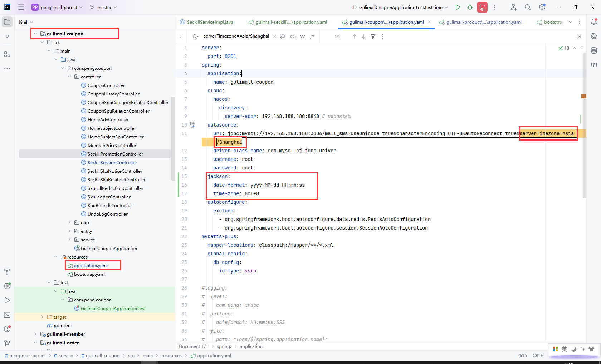Image resolution: width=601 pixels, height=364 pixels.
Task: Open Notifications bell panel
Action: coord(594,22)
